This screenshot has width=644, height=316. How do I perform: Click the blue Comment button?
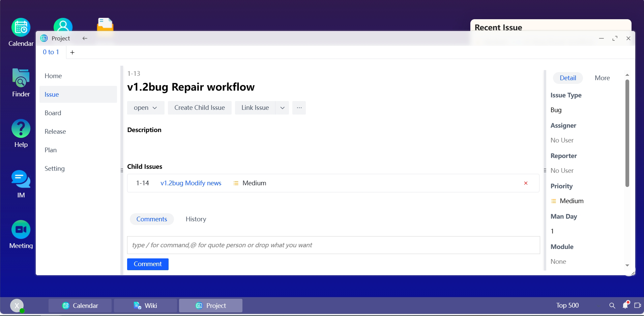pos(148,264)
